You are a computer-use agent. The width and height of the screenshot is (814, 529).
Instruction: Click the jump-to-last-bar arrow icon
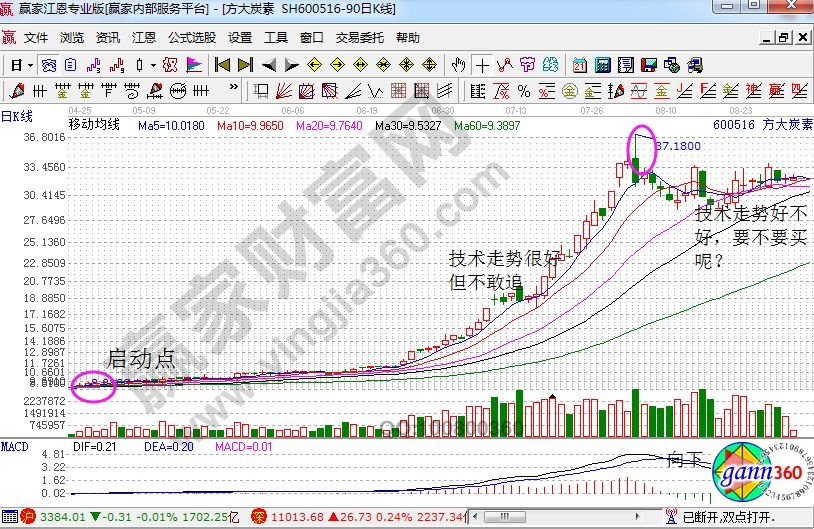(x=245, y=65)
